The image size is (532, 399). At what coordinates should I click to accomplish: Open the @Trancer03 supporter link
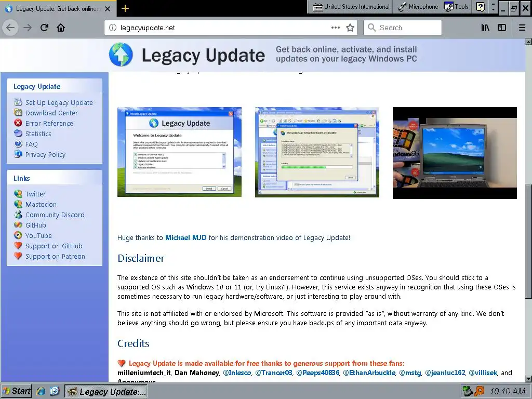[273, 373]
